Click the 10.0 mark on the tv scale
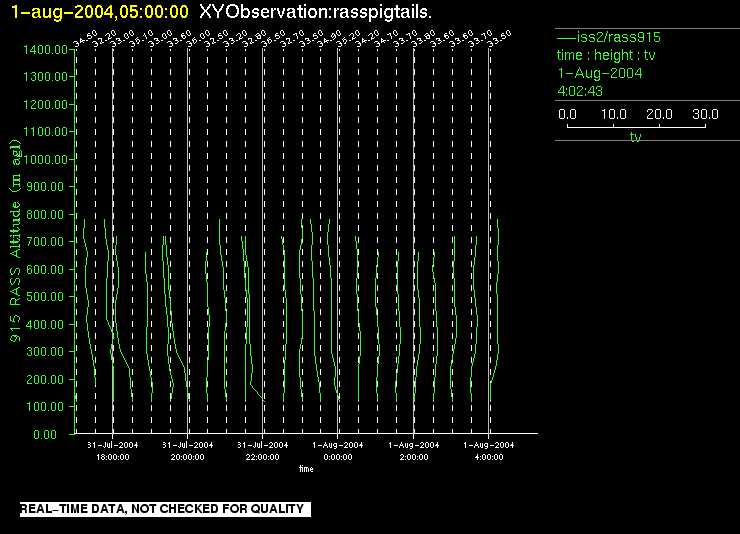The image size is (740, 534). 614,114
